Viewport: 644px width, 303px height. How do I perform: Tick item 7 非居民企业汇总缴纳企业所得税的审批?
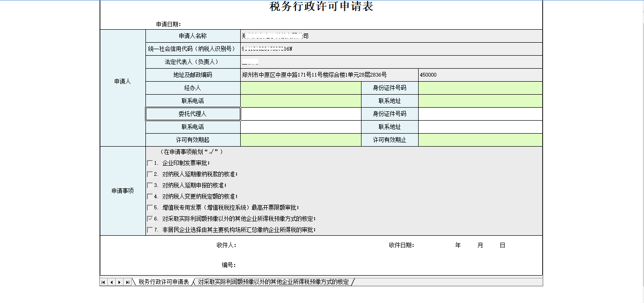150,230
